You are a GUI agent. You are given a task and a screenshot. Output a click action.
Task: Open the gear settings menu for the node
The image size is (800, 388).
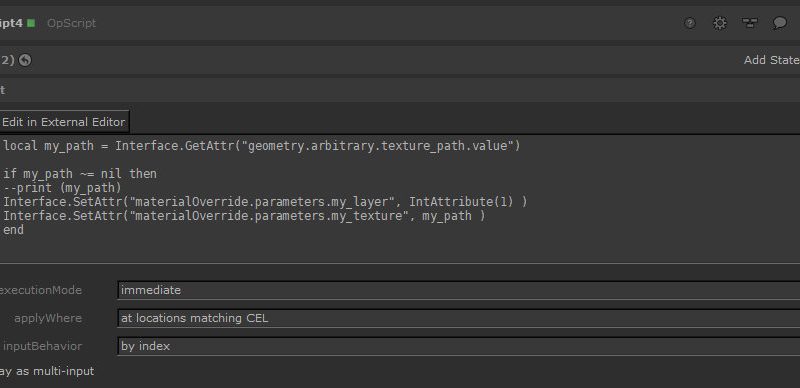719,23
